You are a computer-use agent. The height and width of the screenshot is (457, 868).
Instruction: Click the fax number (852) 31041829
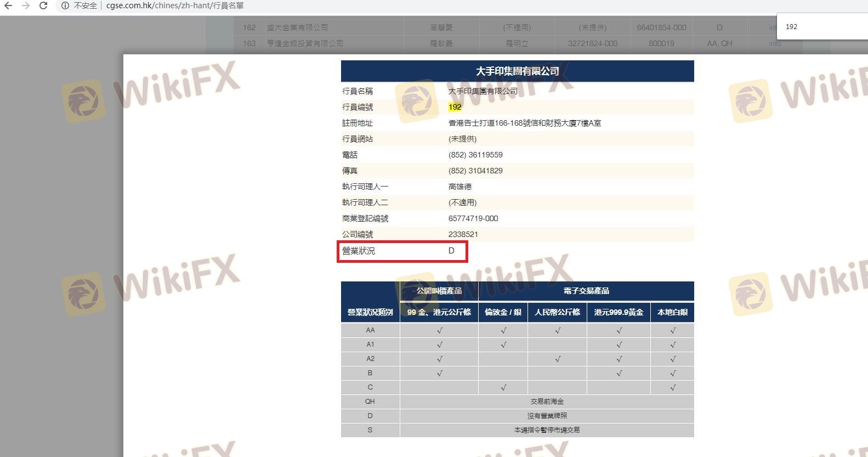[475, 171]
